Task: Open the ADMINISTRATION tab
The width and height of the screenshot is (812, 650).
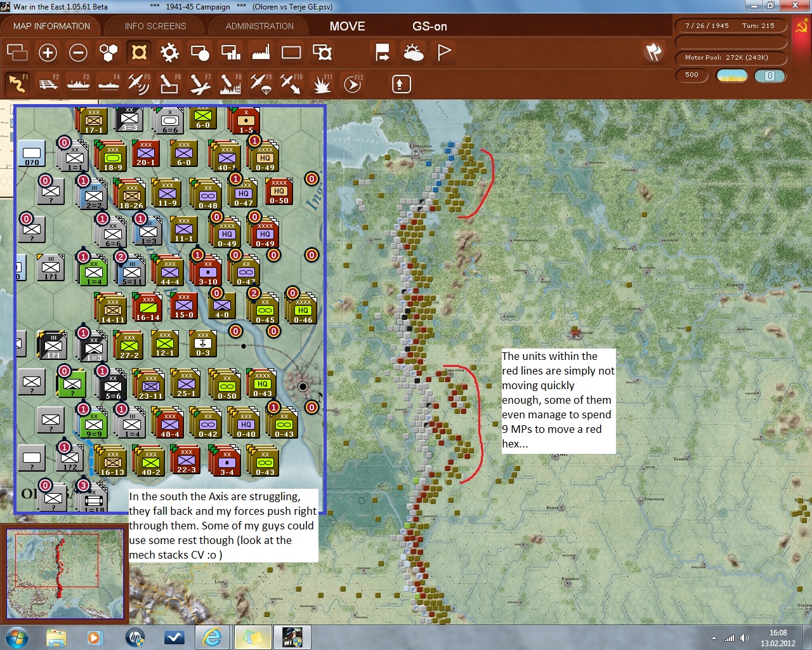Action: point(259,26)
